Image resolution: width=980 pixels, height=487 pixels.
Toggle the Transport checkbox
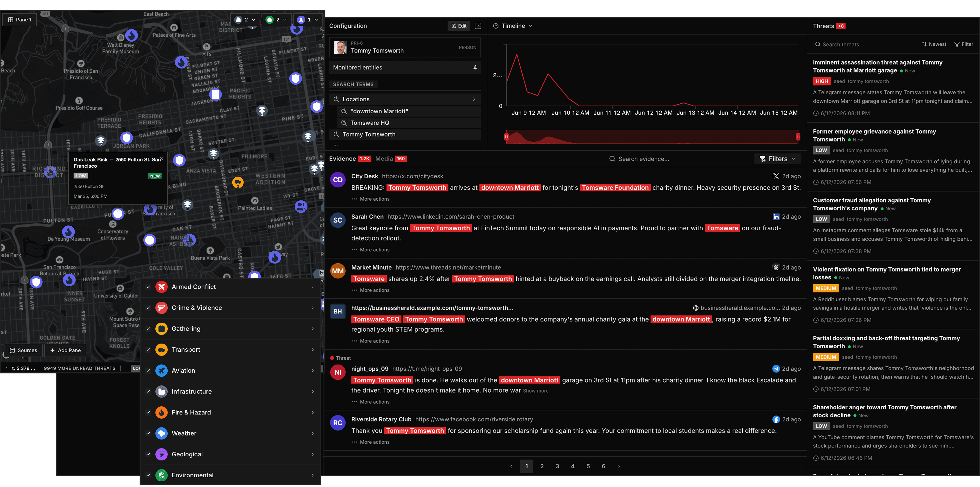pyautogui.click(x=148, y=350)
